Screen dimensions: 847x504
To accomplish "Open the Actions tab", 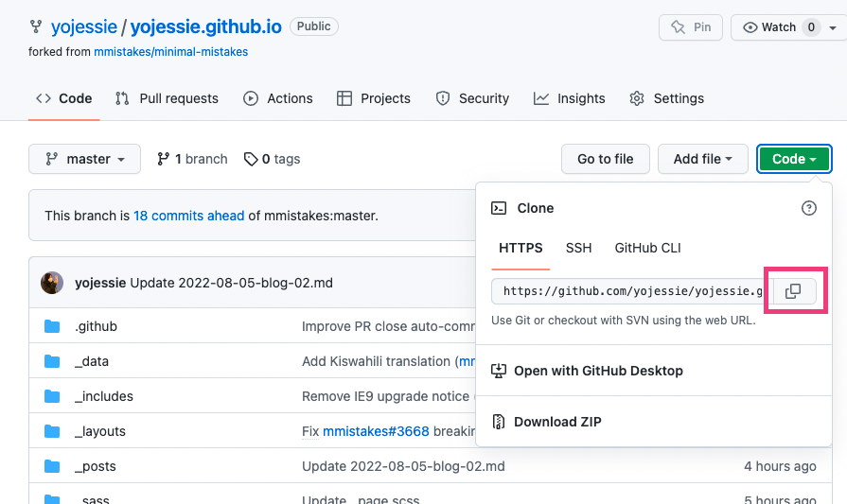I will (278, 98).
